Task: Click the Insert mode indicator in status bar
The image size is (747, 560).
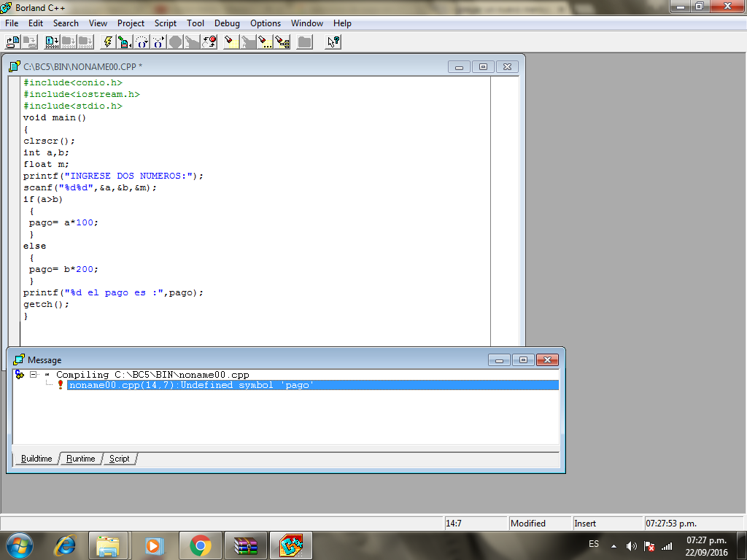Action: tap(608, 524)
